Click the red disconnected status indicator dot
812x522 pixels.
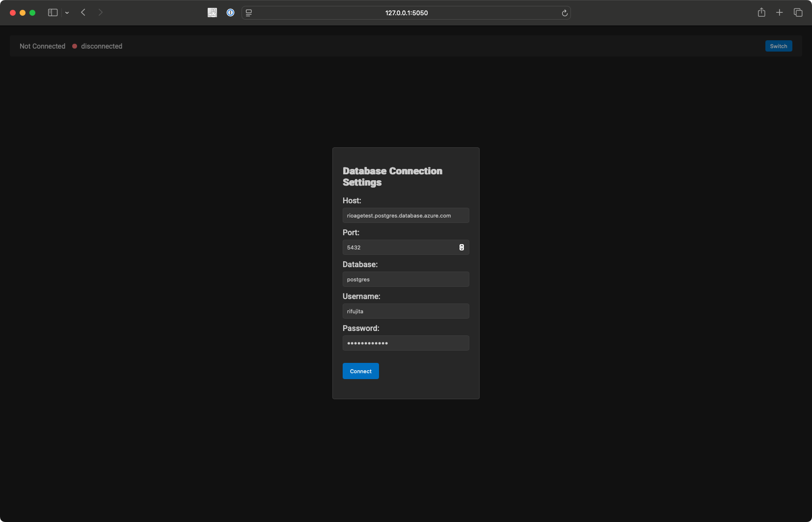tap(75, 46)
